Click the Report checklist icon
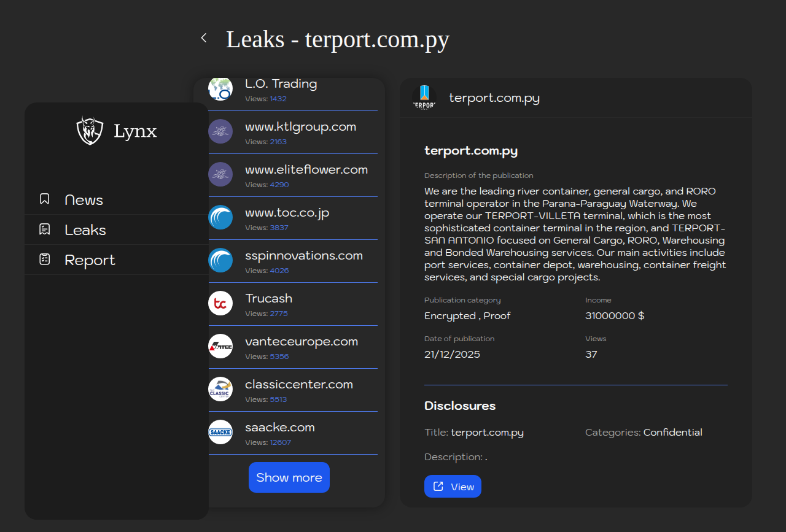 coord(44,259)
